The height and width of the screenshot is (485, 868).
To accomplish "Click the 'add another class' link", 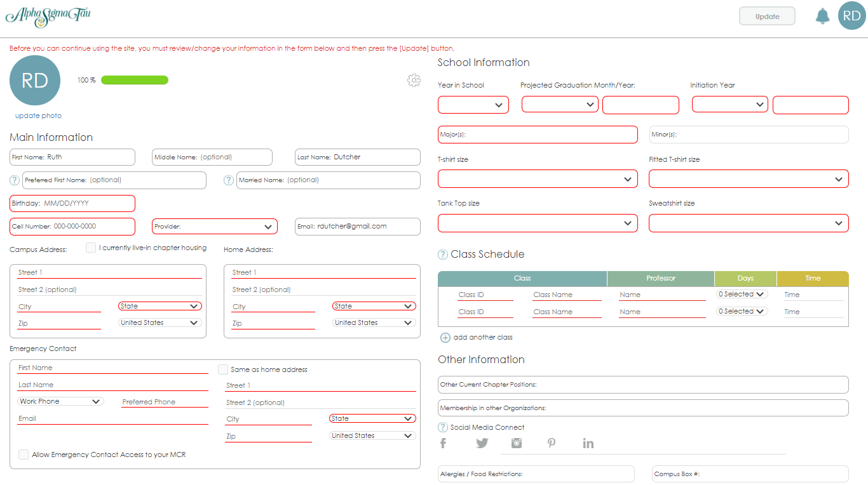I will click(x=483, y=337).
